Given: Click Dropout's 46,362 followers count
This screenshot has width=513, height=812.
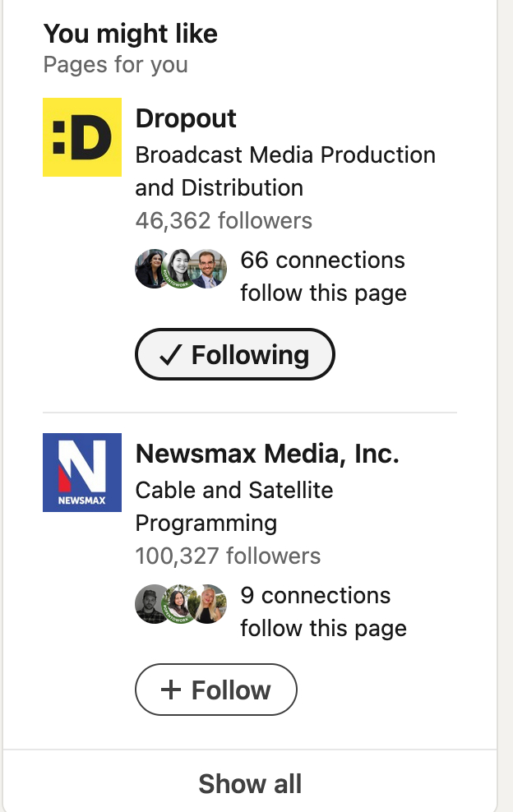Looking at the screenshot, I should click(x=224, y=220).
